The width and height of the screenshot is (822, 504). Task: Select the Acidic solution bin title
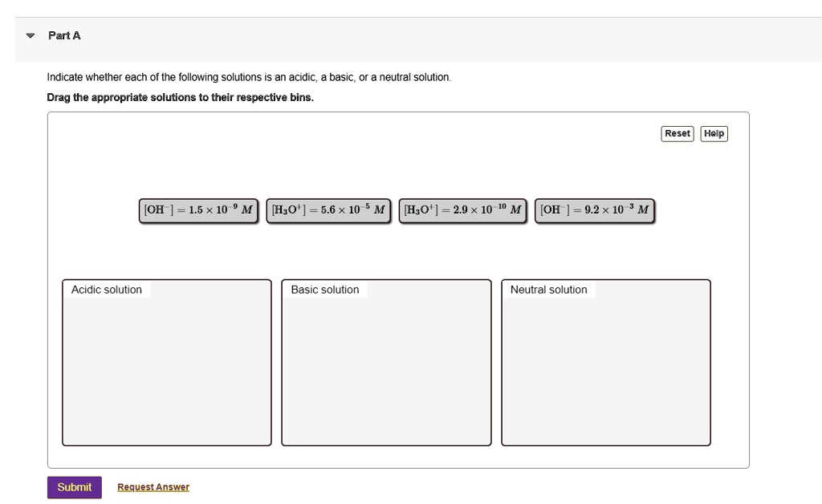pyautogui.click(x=106, y=290)
